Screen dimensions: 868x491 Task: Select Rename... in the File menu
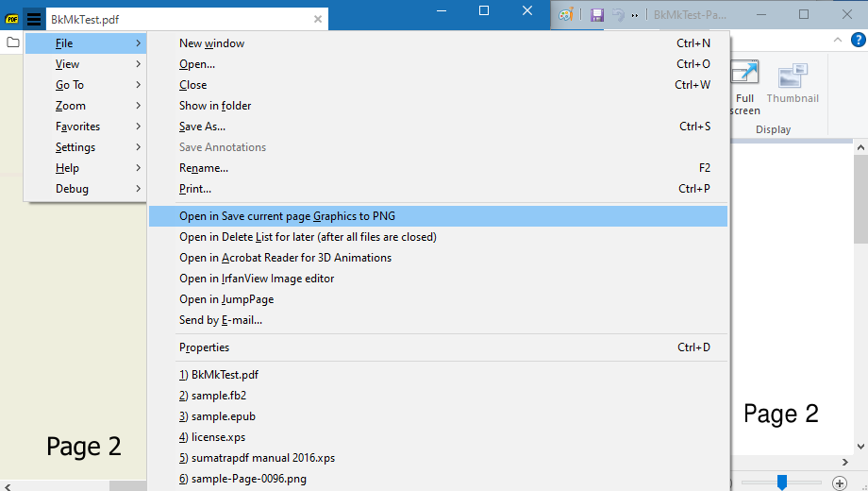click(x=438, y=168)
